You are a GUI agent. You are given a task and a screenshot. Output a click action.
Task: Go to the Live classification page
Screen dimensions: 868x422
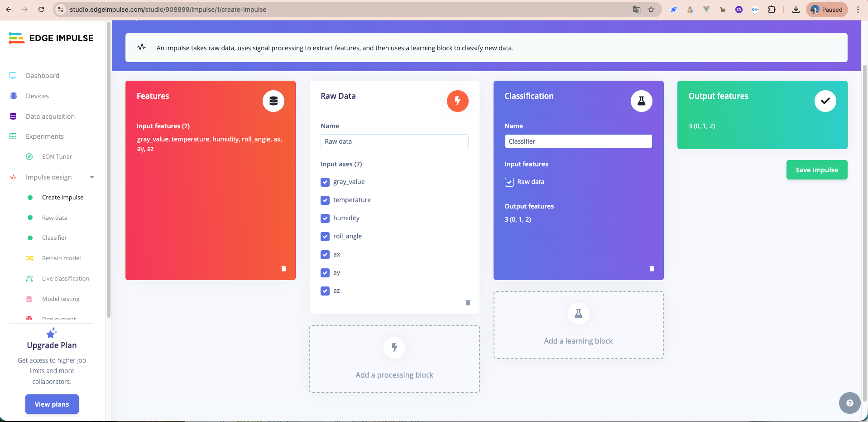click(x=65, y=279)
